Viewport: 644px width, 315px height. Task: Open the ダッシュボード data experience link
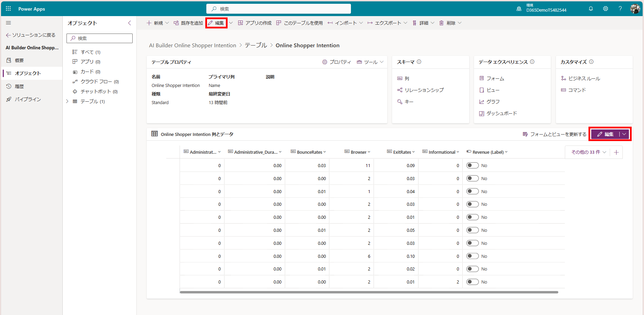[498, 113]
